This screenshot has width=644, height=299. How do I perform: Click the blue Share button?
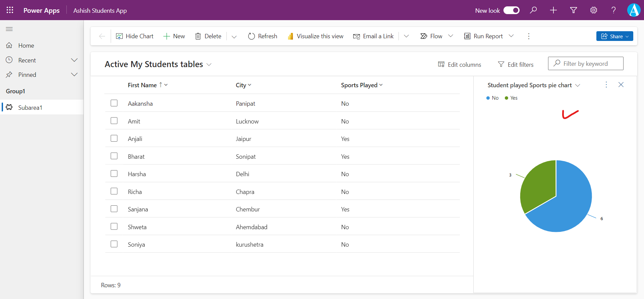(614, 36)
